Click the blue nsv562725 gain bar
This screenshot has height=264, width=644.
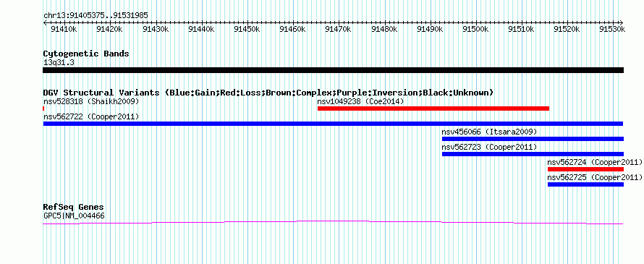(x=585, y=184)
